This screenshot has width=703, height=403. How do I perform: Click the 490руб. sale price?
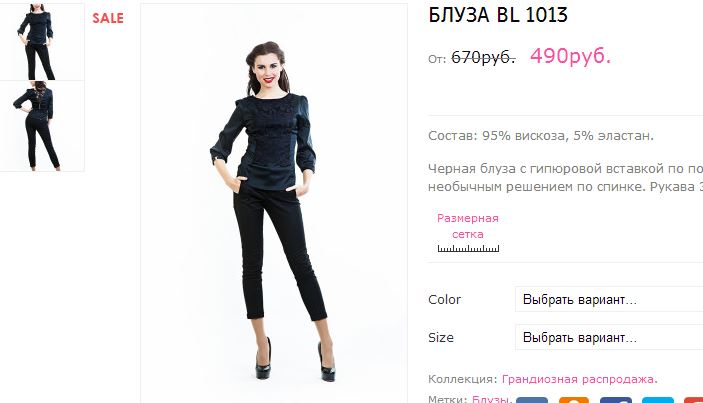(570, 56)
